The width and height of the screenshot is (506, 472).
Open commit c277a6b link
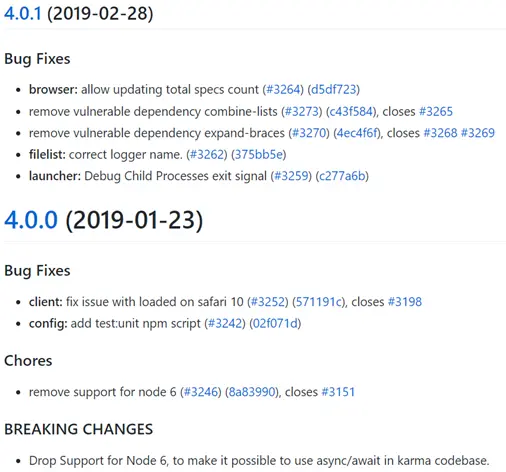click(x=342, y=176)
